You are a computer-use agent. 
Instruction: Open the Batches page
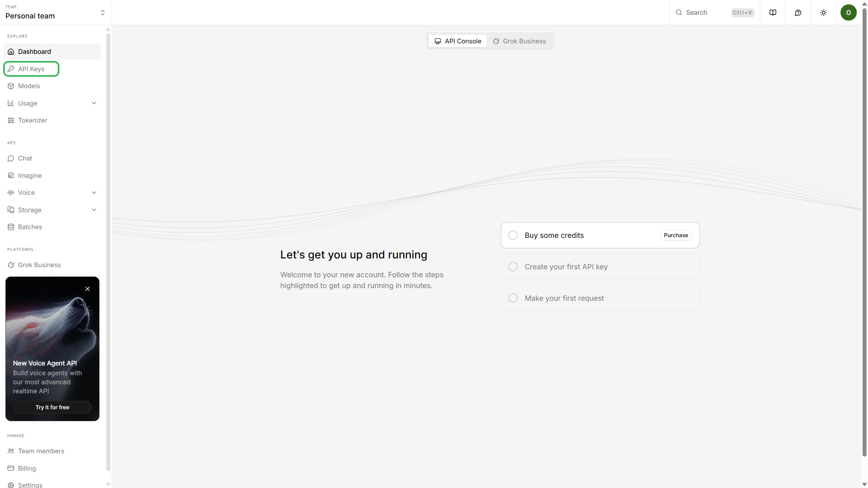(30, 227)
